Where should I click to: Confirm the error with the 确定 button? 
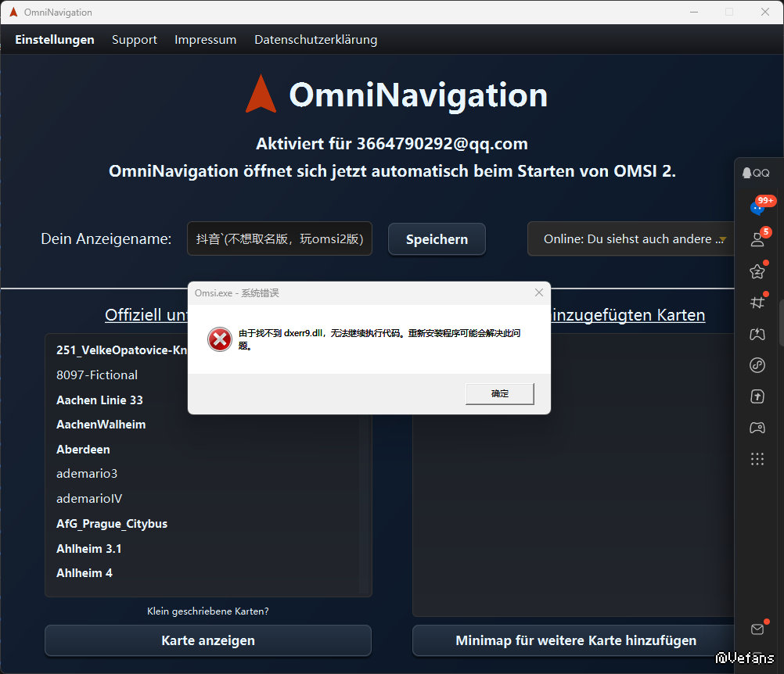tap(499, 394)
